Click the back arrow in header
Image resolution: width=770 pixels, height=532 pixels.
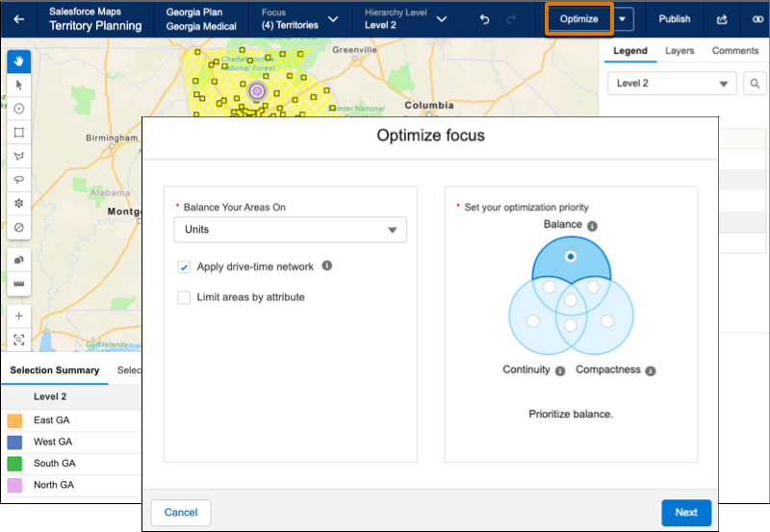click(x=18, y=19)
